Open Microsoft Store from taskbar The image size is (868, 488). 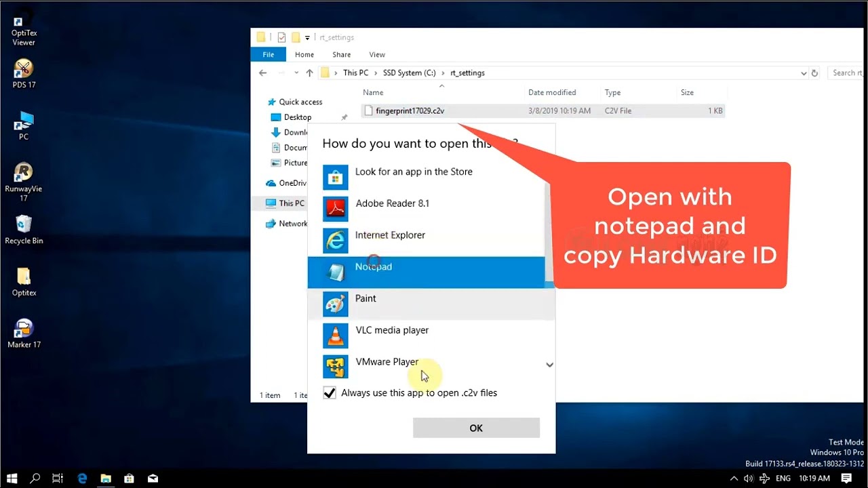click(129, 479)
